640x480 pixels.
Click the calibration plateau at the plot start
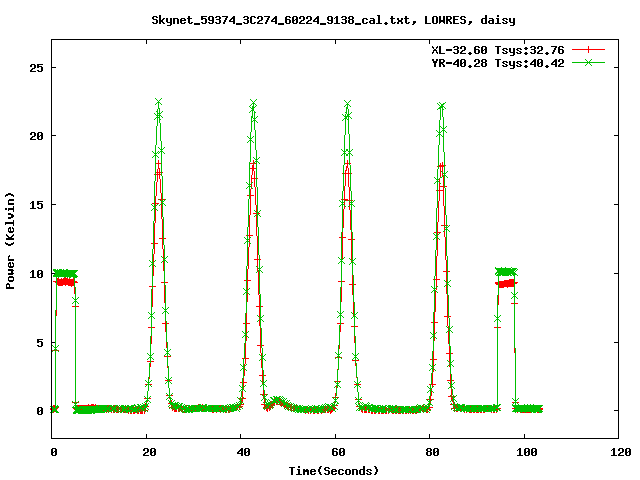(x=65, y=277)
